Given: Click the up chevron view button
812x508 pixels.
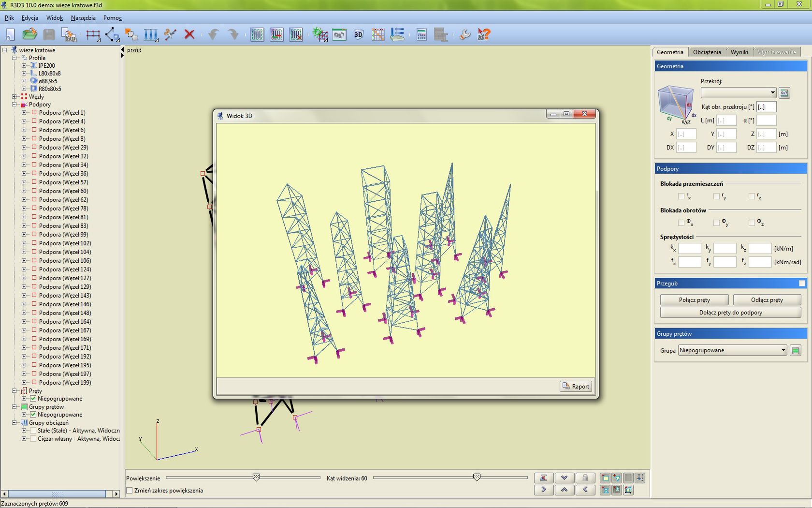Looking at the screenshot, I should [564, 490].
